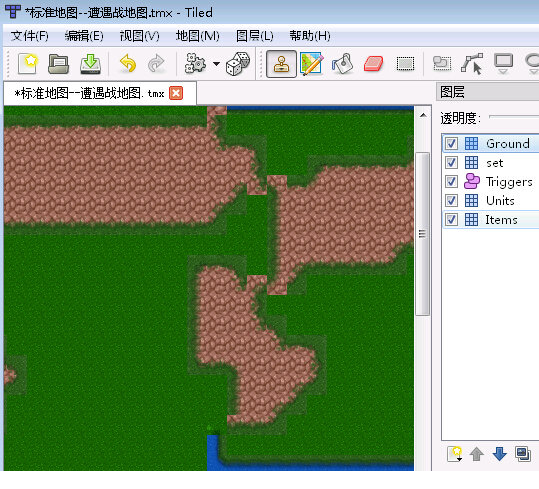The width and height of the screenshot is (539, 489).
Task: Open the new layer dropdown button
Action: tap(455, 454)
